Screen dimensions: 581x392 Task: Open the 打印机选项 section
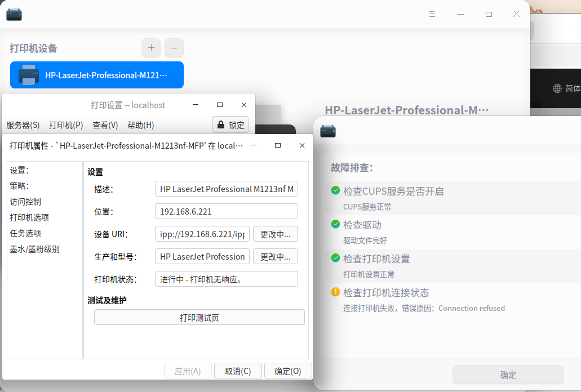click(x=29, y=217)
